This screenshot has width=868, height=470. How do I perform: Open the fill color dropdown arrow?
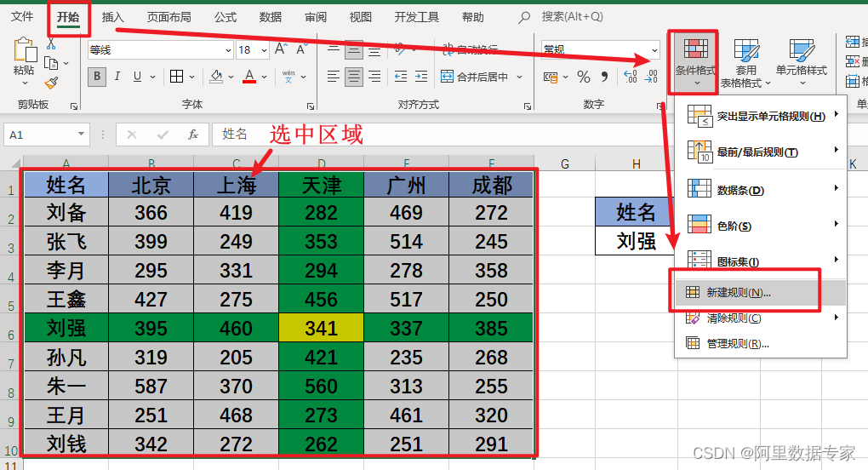click(x=231, y=77)
